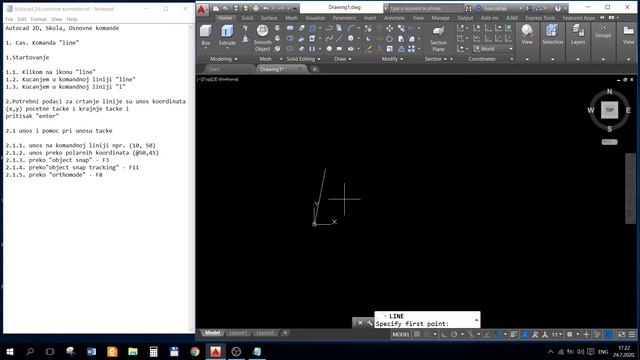Image resolution: width=640 pixels, height=360 pixels.
Task: Open the Annotate ribbon tab
Action: click(394, 18)
